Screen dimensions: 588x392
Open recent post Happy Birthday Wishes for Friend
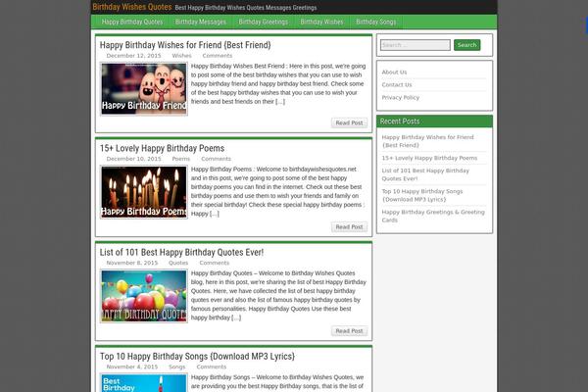click(427, 141)
